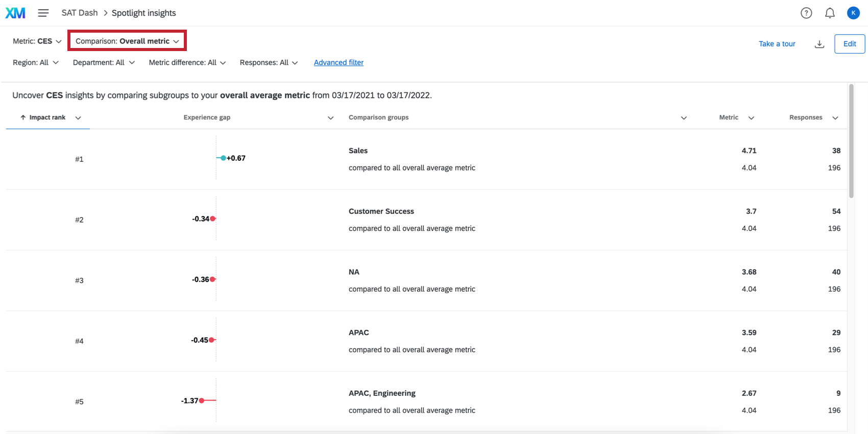
Task: Open the Responses filter dropdown
Action: tap(269, 63)
